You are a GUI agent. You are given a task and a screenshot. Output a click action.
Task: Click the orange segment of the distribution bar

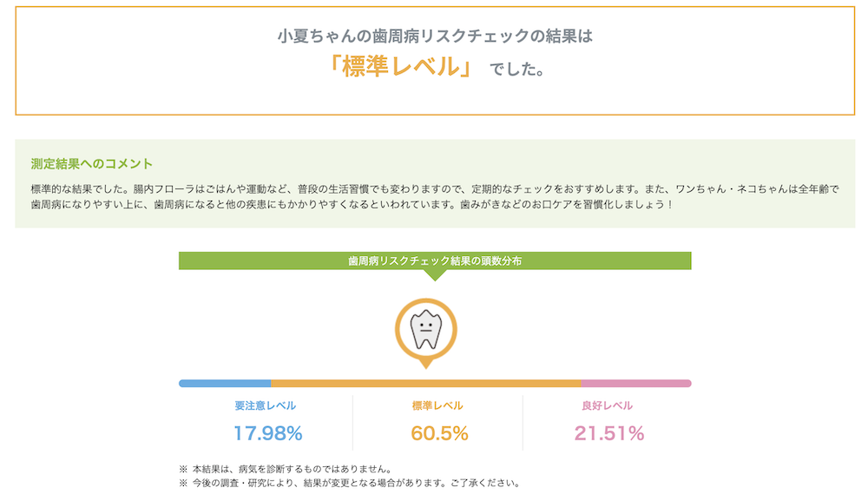click(425, 383)
